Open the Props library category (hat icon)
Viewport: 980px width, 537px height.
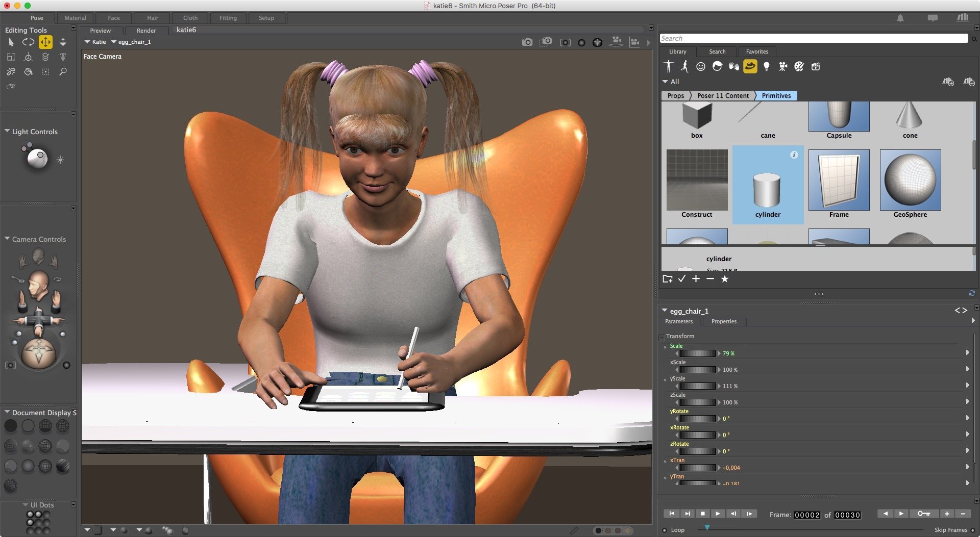point(750,66)
